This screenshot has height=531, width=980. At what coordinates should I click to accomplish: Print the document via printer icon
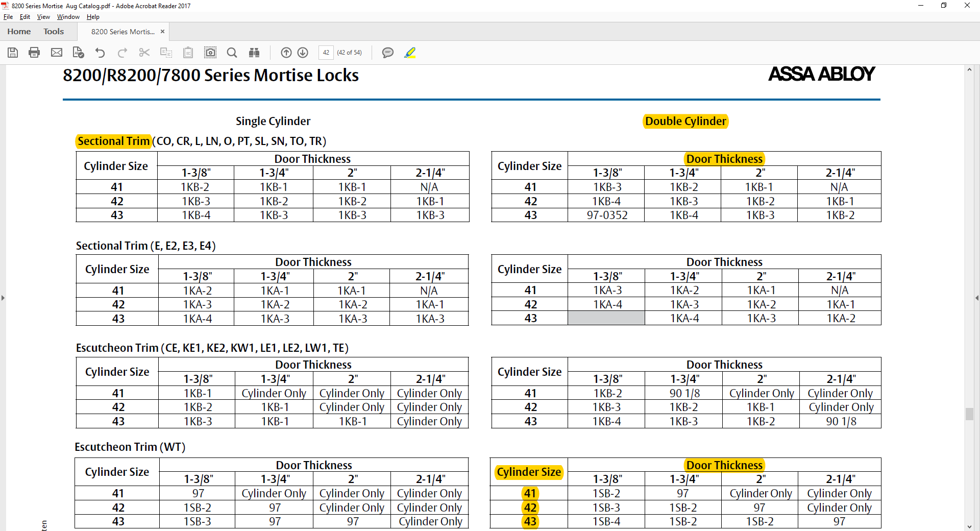34,53
